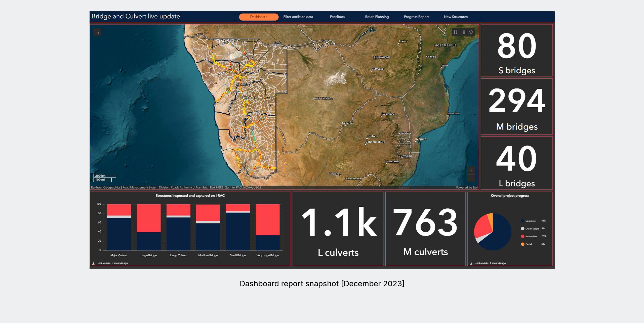
Task: Toggle Out of Scope legend entry
Action: (x=532, y=229)
